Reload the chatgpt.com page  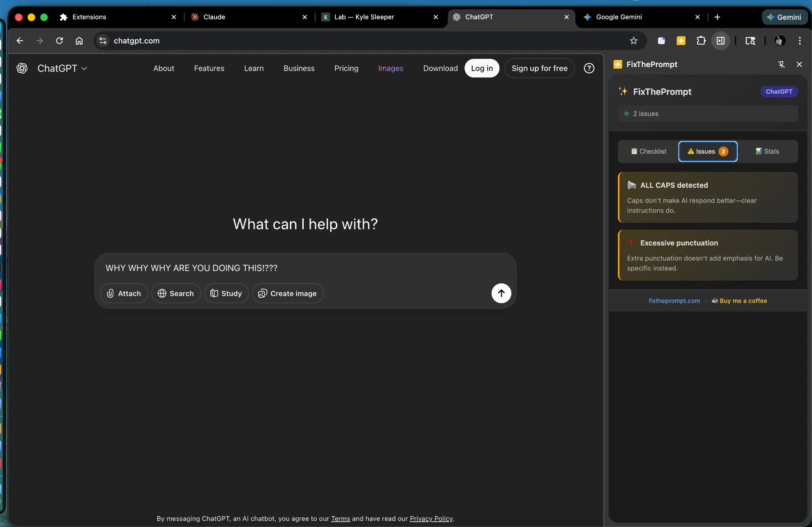click(x=59, y=41)
